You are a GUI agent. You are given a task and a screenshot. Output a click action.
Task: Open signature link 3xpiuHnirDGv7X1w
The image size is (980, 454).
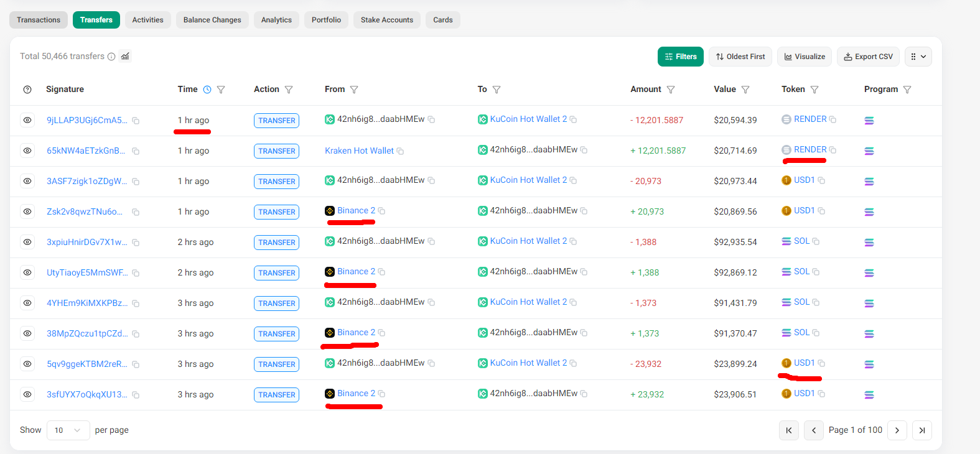87,243
